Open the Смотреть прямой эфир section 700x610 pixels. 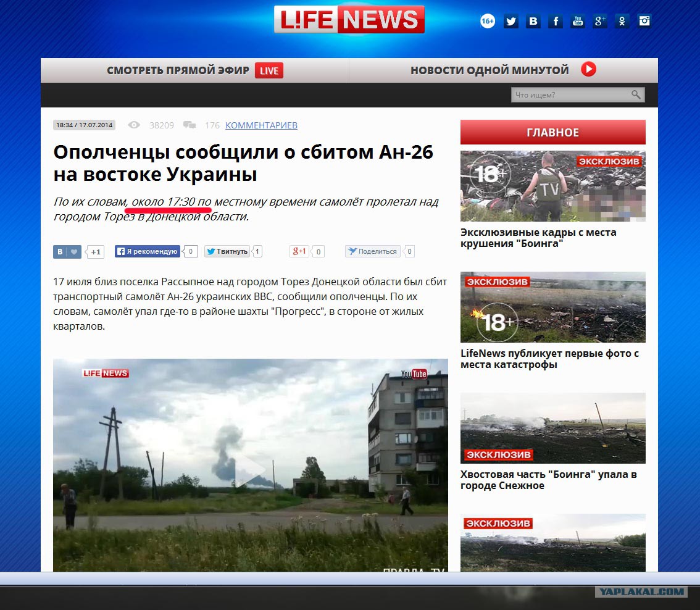pos(194,70)
